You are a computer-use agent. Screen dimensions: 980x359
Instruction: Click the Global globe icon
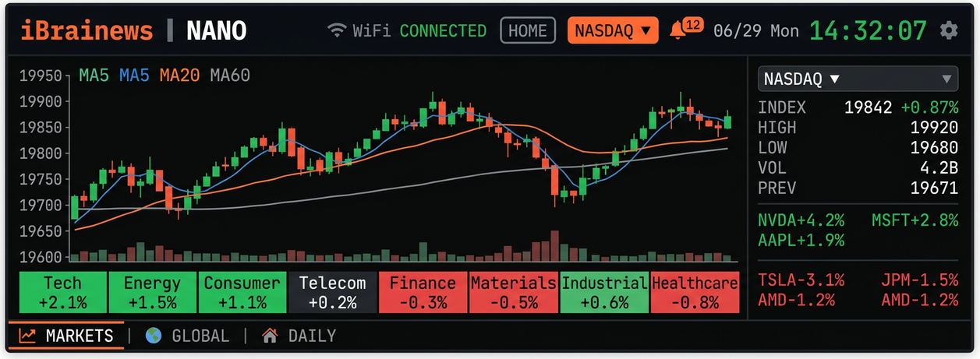pyautogui.click(x=153, y=336)
